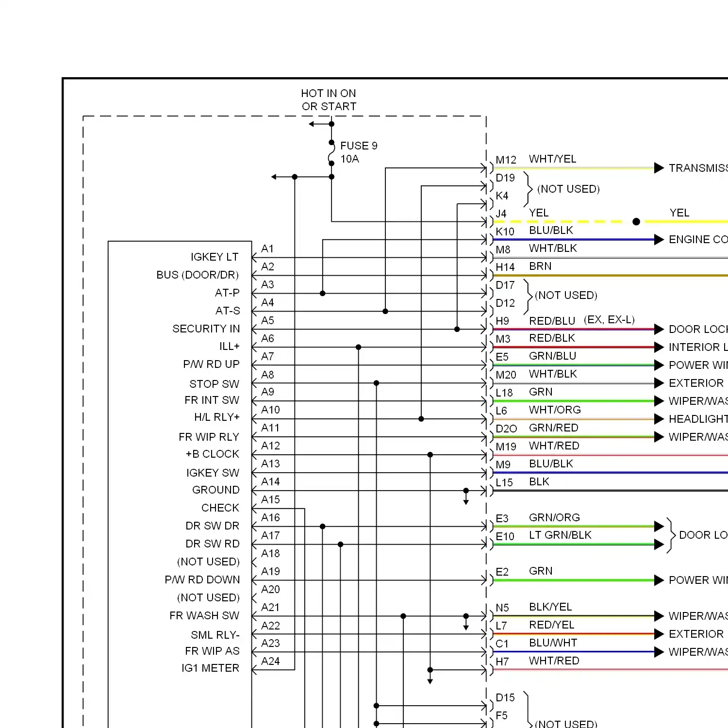Click the 'STOP SW' pin name

point(214,384)
